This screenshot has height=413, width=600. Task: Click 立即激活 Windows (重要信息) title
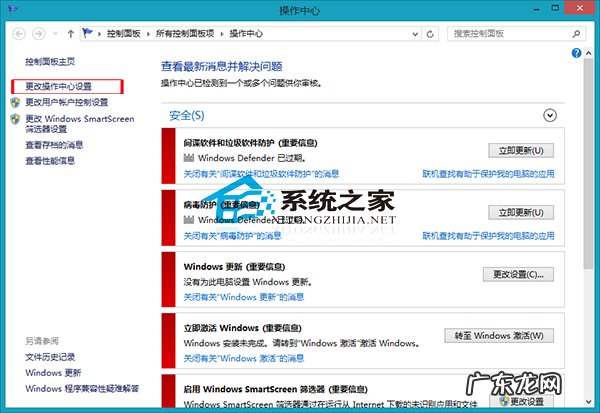[x=243, y=328]
